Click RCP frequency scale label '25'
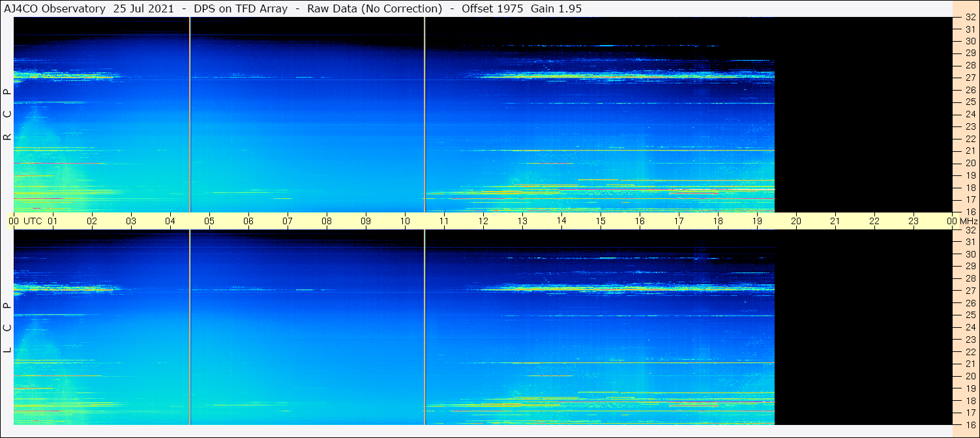980x438 pixels. (970, 102)
